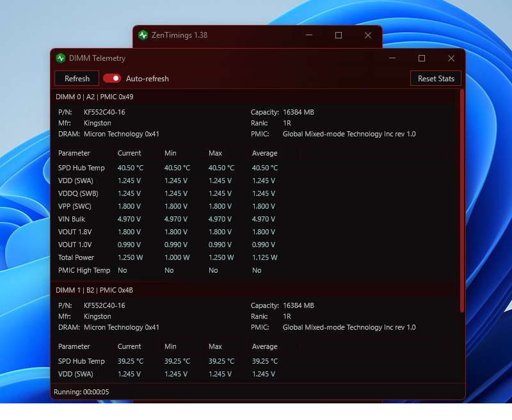The width and height of the screenshot is (512, 420).
Task: Click the Running: 00:00:05 status text
Action: (81, 392)
